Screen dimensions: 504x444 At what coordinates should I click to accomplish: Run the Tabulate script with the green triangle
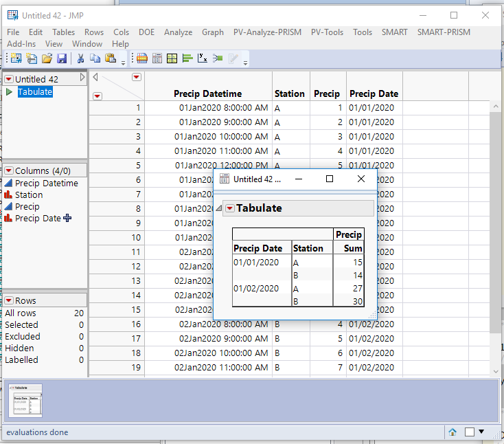[x=9, y=91]
